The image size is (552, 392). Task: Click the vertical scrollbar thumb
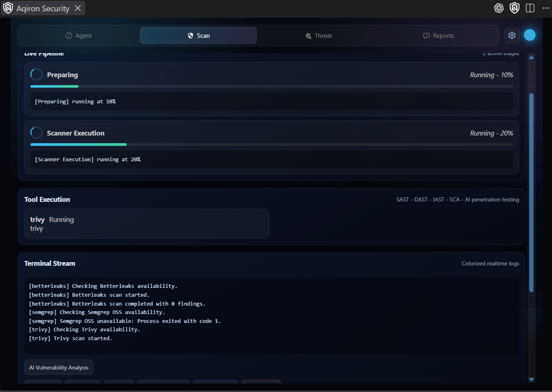pyautogui.click(x=531, y=193)
